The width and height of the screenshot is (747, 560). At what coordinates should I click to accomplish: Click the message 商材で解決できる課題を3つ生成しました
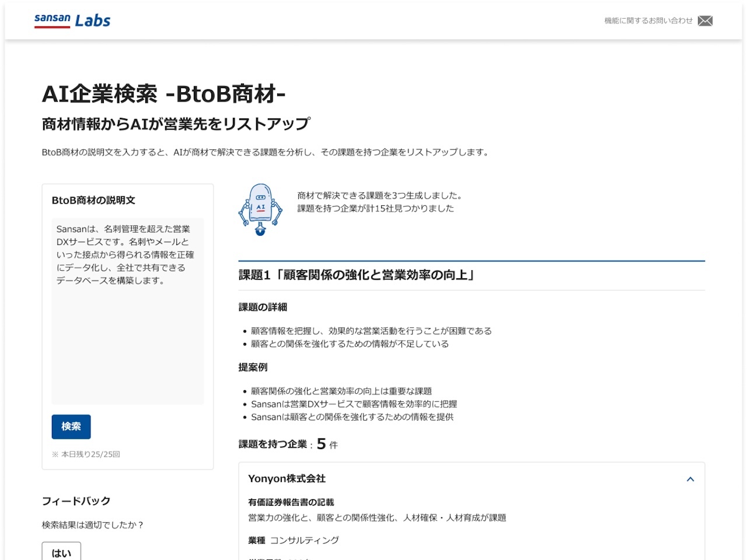point(380,195)
